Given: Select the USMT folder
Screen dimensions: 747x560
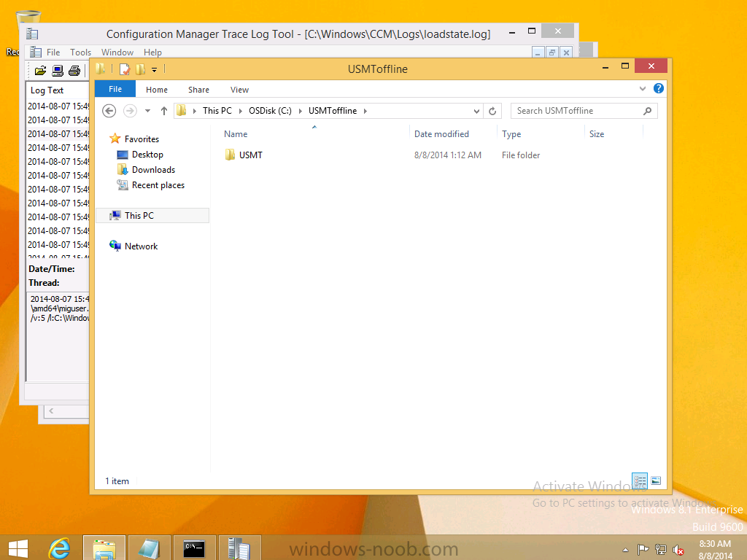Looking at the screenshot, I should click(x=251, y=155).
